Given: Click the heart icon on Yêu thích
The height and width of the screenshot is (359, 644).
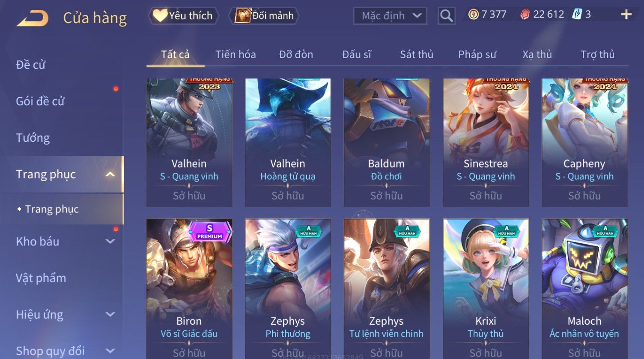Looking at the screenshot, I should (160, 15).
